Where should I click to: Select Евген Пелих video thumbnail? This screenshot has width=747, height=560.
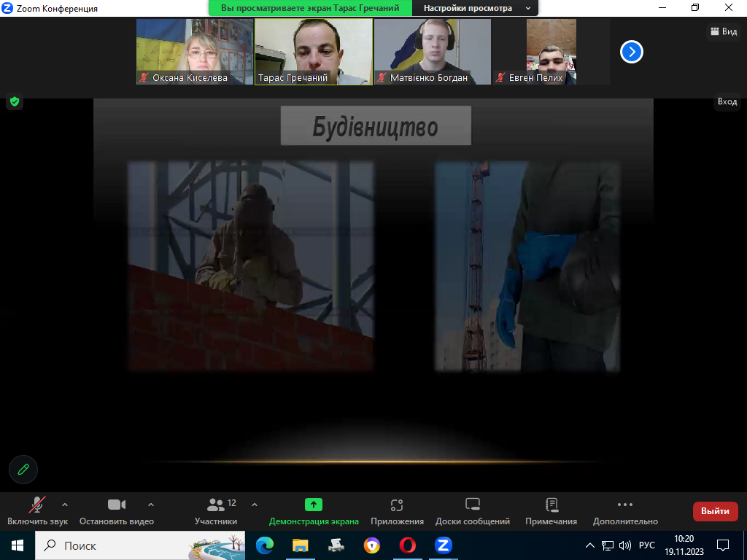point(551,52)
